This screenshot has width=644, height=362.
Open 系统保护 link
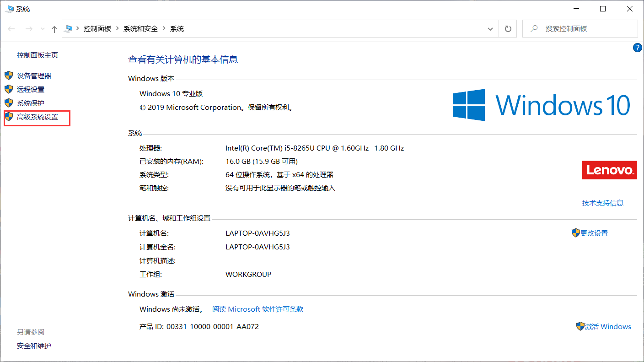[31, 103]
